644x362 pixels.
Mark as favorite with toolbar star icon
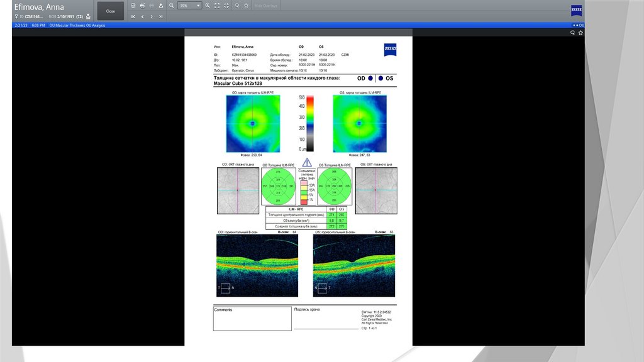pyautogui.click(x=246, y=6)
